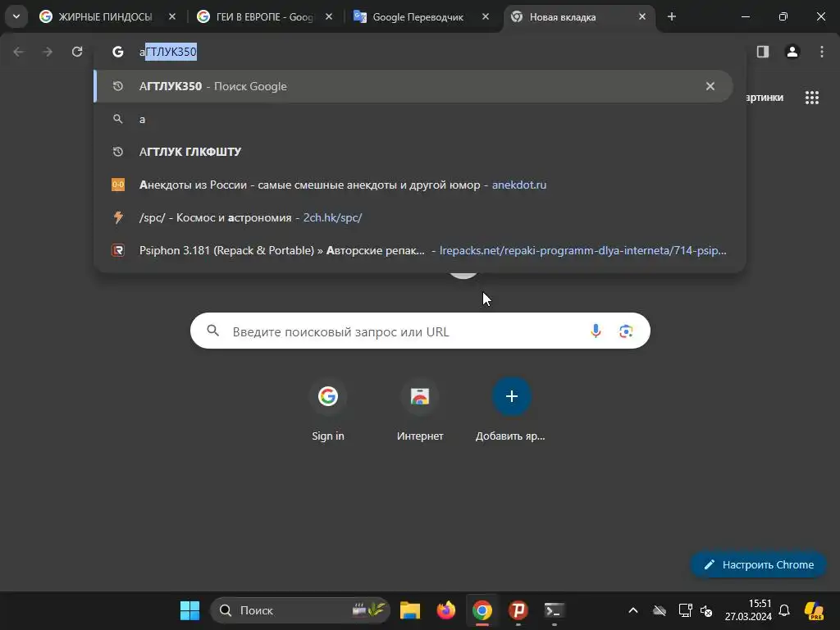Click the address bar text аГТЛУК350

(168, 52)
